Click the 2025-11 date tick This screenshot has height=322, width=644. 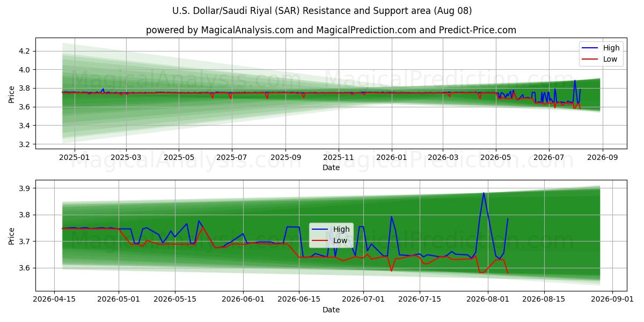coord(338,158)
